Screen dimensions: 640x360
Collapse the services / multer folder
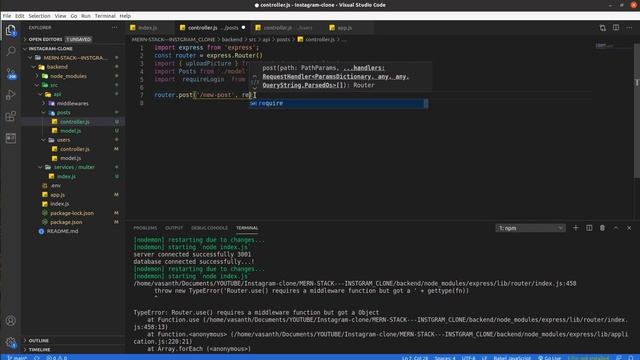coord(73,167)
